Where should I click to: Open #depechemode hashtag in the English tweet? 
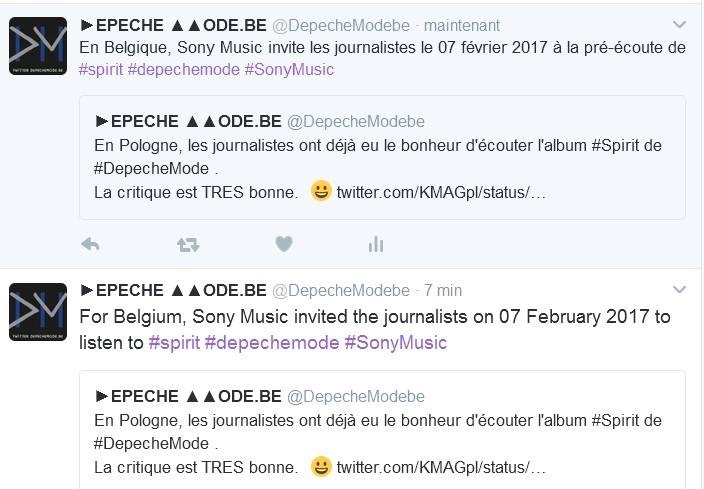(272, 343)
